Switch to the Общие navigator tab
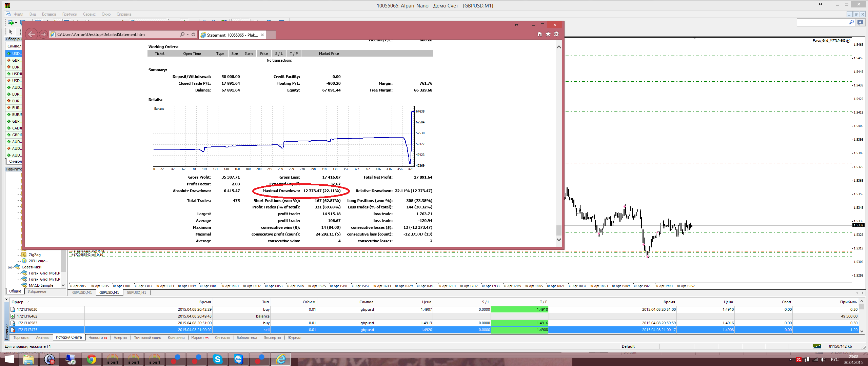Screen dimensions: 868x366 (15, 291)
